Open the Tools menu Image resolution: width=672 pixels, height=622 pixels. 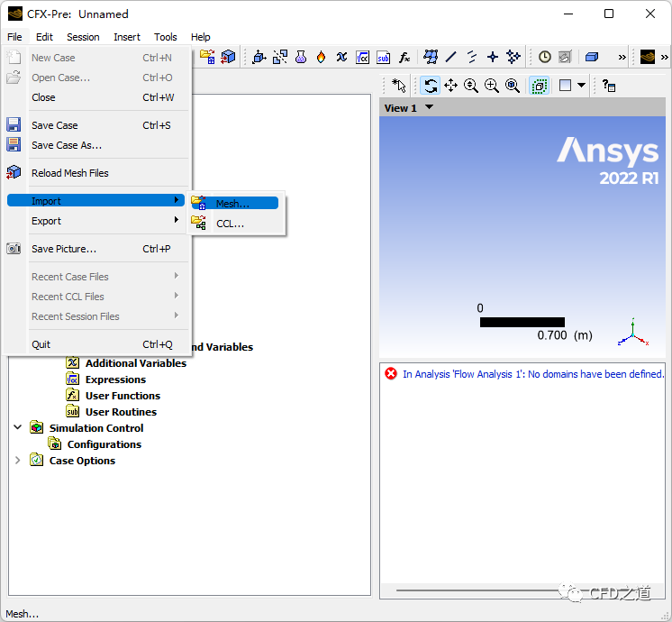(x=166, y=37)
